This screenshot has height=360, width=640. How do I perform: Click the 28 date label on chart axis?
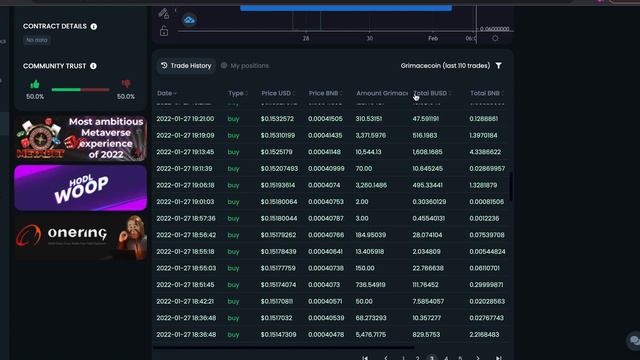(x=306, y=38)
